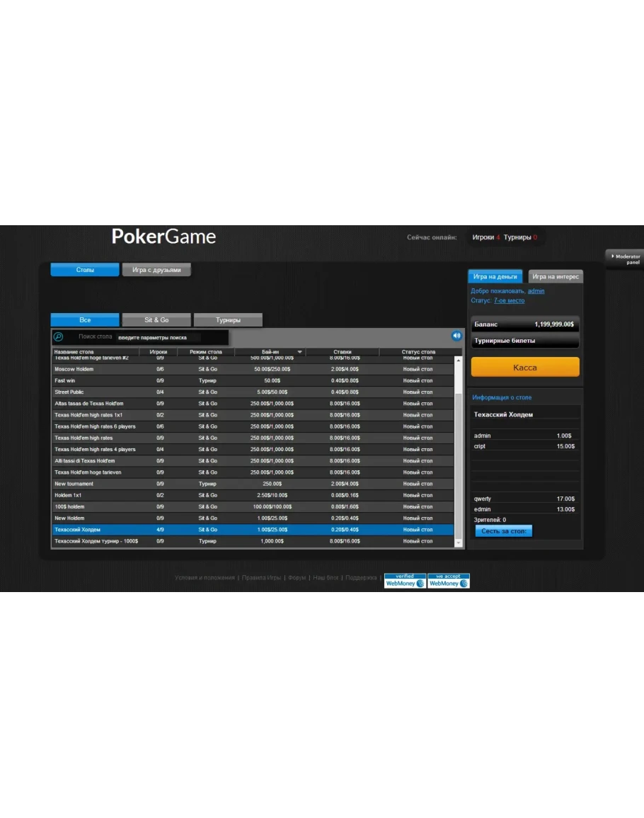Switch to Игра на интерес mode
The image size is (644, 818).
coord(556,277)
